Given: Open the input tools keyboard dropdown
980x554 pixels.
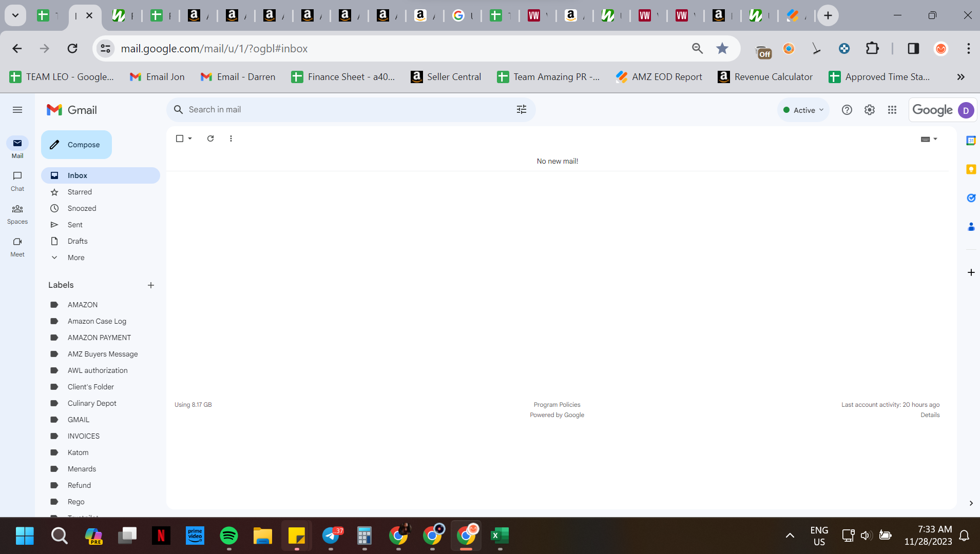Looking at the screenshot, I should tap(929, 139).
